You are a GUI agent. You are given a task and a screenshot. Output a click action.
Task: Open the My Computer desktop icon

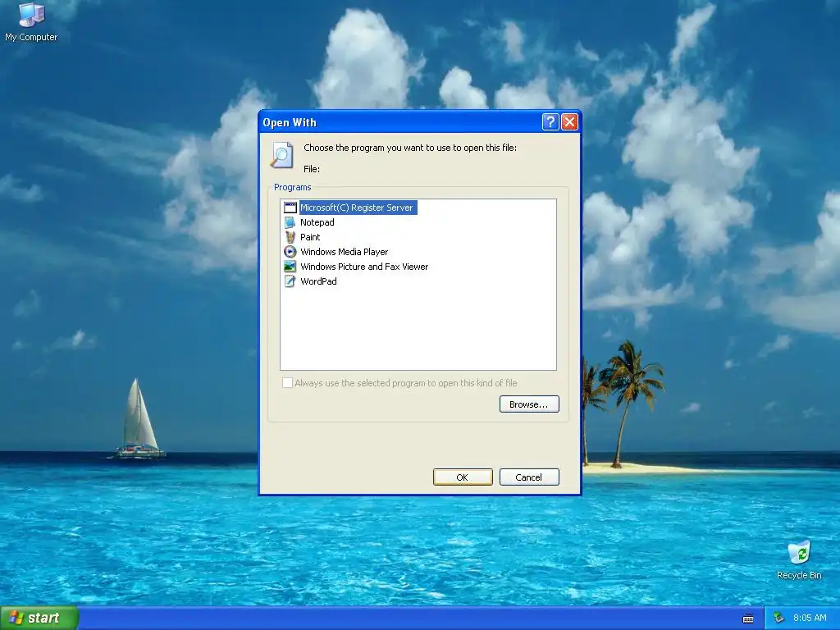tap(31, 22)
